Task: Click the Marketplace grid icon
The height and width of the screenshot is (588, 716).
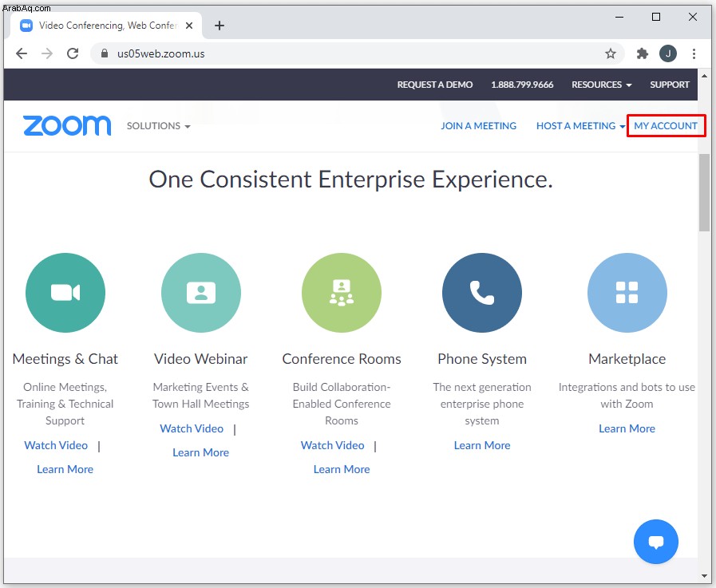Action: [627, 293]
